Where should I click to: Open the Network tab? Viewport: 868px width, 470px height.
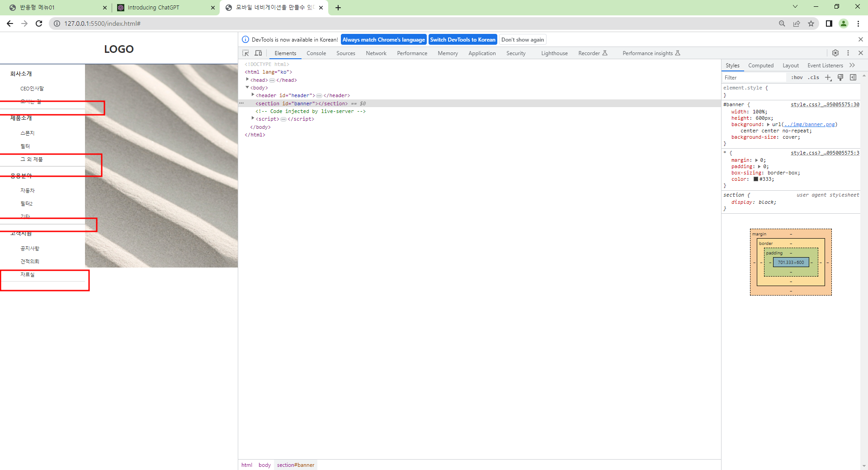(376, 53)
